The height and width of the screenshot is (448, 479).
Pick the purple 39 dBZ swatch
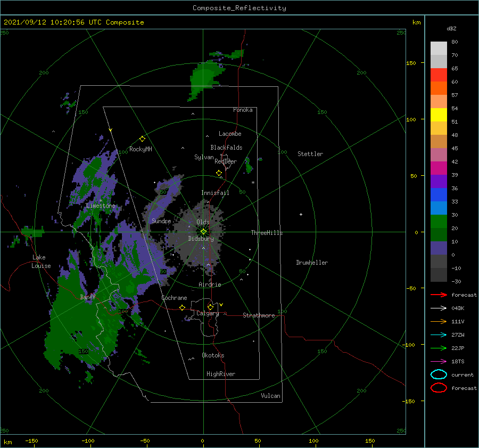[x=439, y=181]
